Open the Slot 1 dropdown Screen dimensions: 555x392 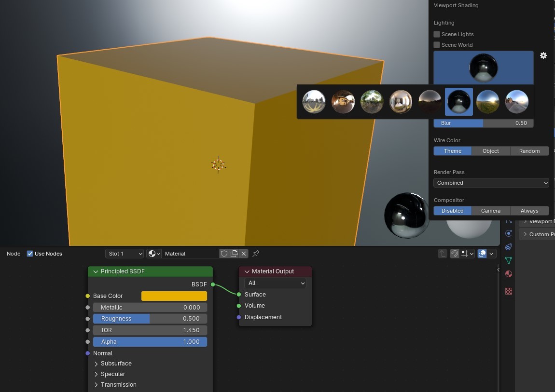pyautogui.click(x=125, y=254)
